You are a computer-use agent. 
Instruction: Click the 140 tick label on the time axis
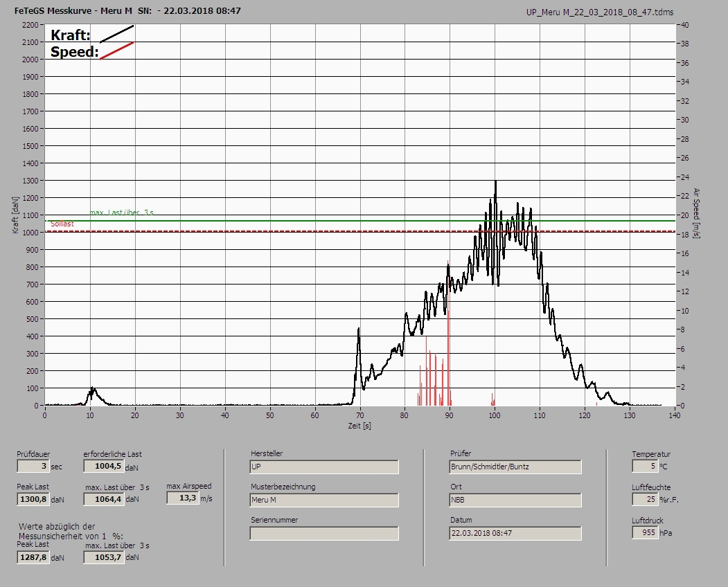coord(675,415)
